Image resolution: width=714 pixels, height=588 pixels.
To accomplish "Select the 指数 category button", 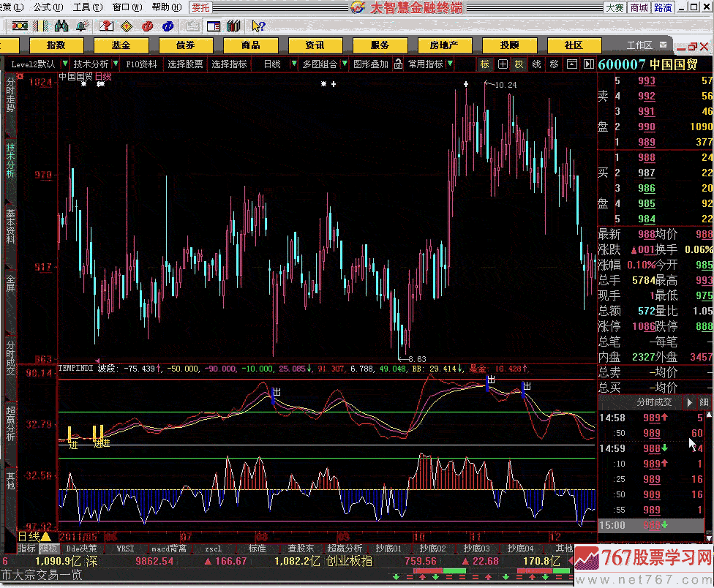I will coord(56,45).
